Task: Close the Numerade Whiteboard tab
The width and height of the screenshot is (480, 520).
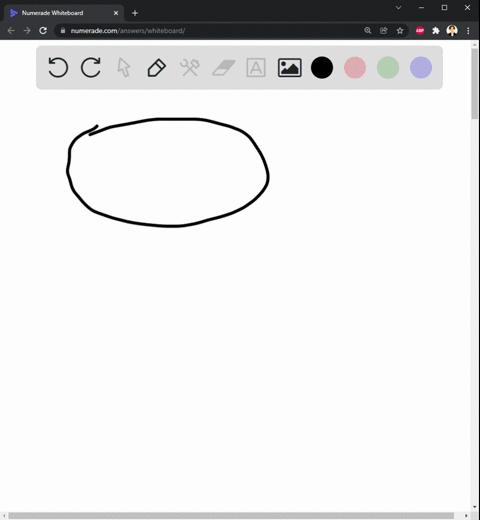Action: [x=116, y=13]
